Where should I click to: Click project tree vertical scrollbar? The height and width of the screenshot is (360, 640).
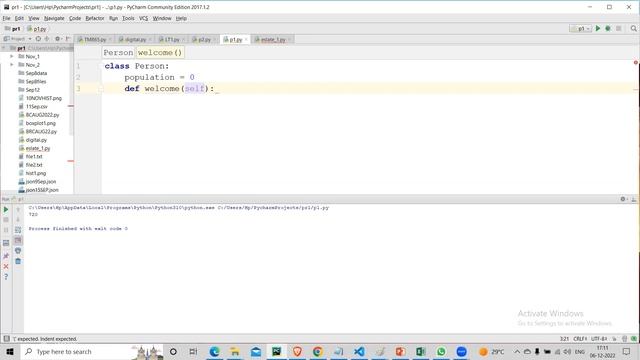(x=71, y=94)
